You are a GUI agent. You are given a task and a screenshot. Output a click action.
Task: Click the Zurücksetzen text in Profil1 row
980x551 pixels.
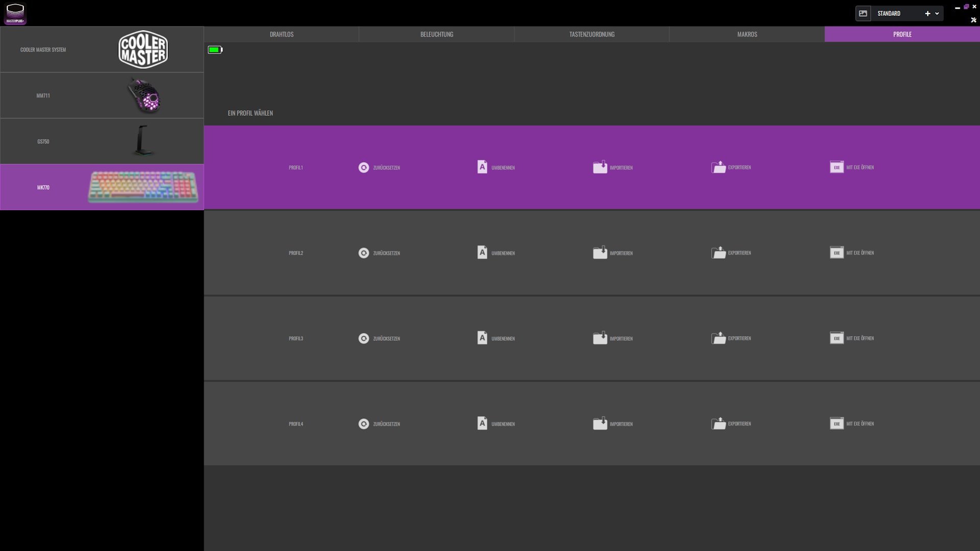pos(386,167)
